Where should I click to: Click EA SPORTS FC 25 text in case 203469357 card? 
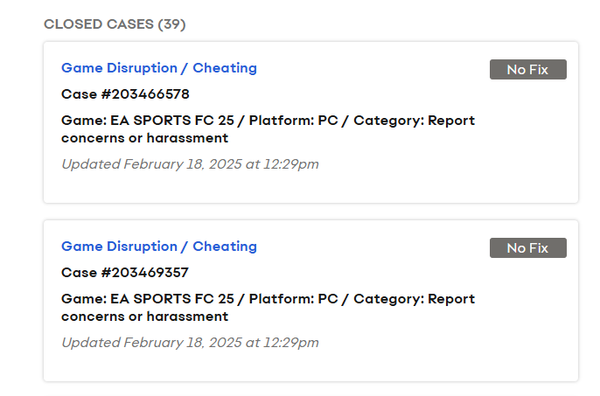click(x=172, y=299)
